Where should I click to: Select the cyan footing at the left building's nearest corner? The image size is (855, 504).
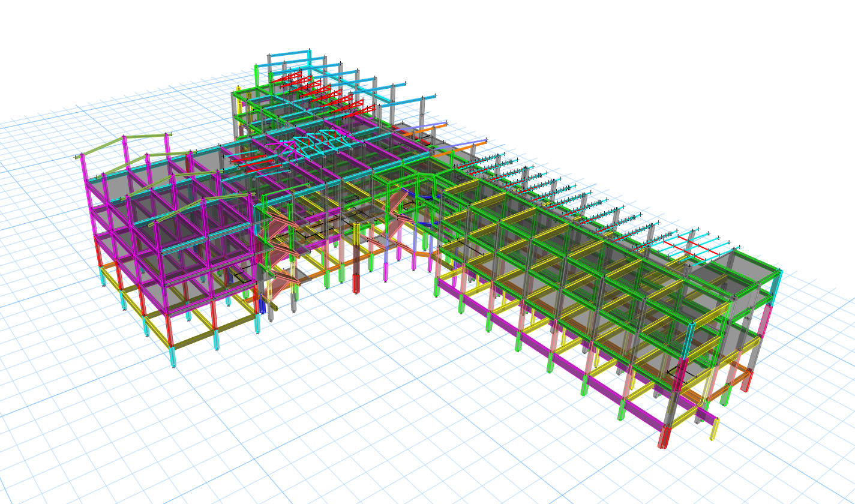pos(173,356)
